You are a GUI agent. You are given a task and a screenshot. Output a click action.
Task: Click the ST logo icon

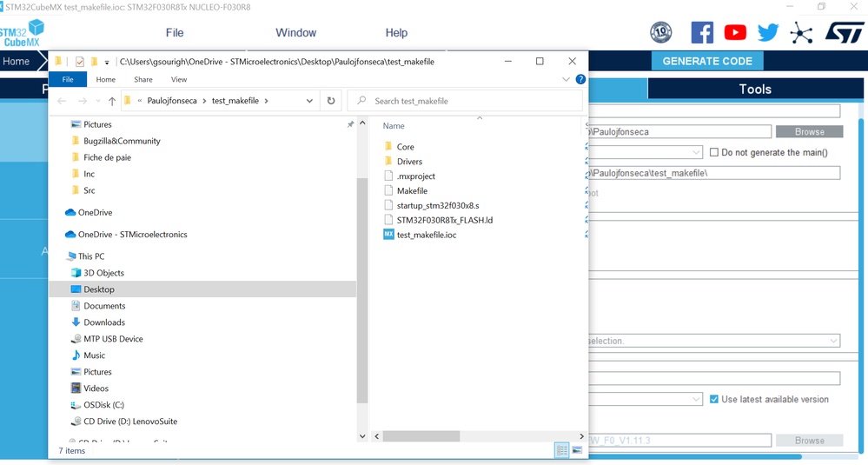845,33
